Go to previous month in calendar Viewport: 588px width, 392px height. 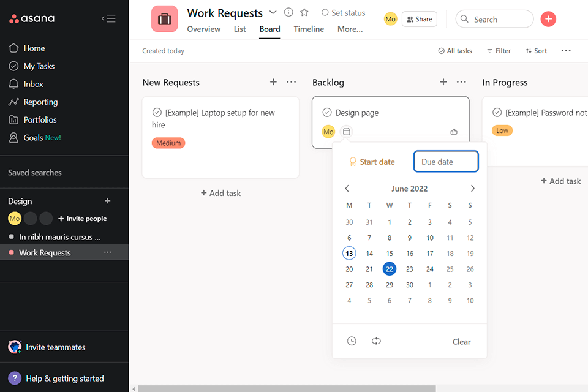pos(347,188)
